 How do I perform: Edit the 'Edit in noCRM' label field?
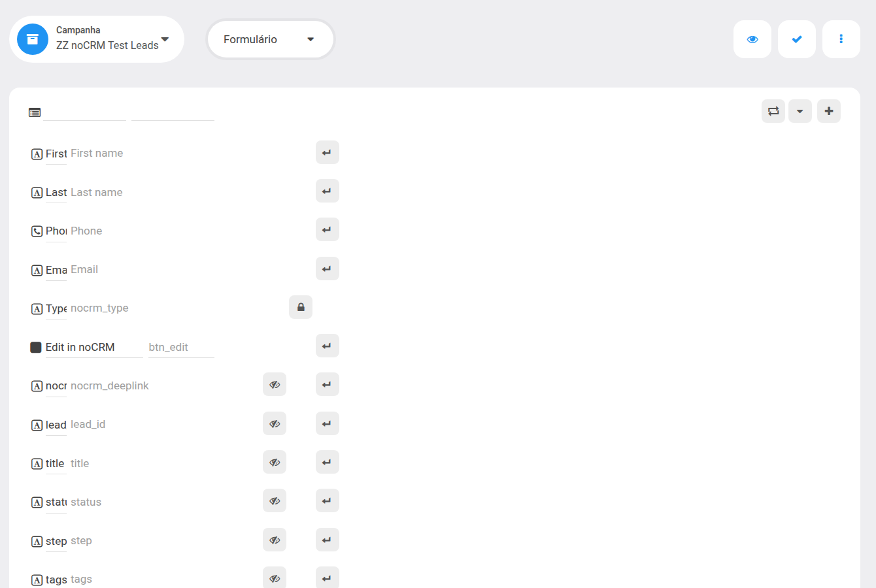tap(93, 347)
